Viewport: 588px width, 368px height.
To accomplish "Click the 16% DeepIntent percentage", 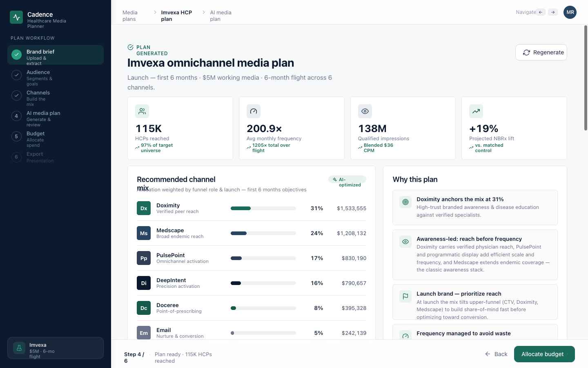I will pyautogui.click(x=317, y=283).
